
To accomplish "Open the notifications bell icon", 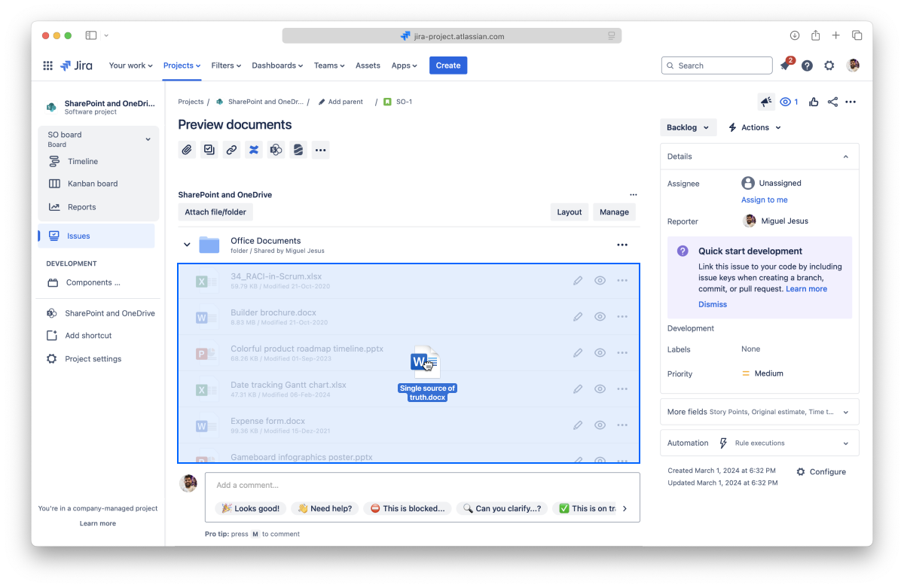I will (785, 66).
